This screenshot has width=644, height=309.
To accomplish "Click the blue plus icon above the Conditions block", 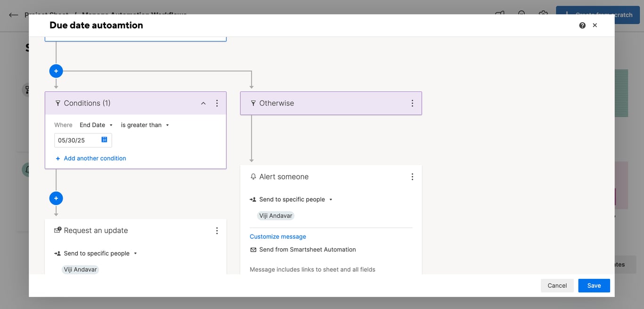I will [x=56, y=71].
